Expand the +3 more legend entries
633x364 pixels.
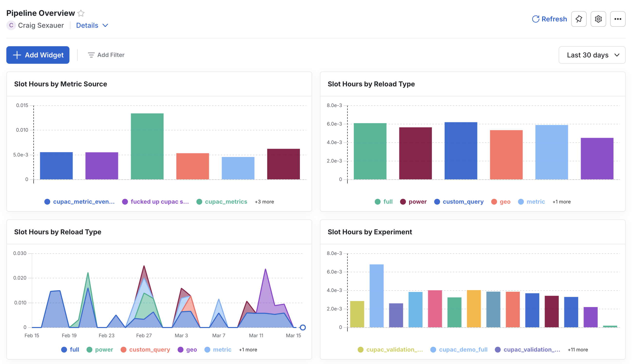click(264, 201)
